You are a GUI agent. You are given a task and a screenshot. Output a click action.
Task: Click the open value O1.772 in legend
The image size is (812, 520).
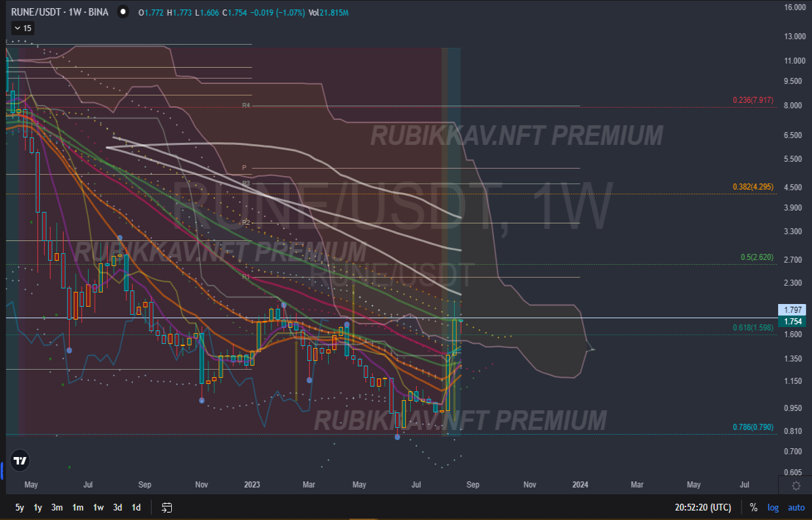coord(151,12)
